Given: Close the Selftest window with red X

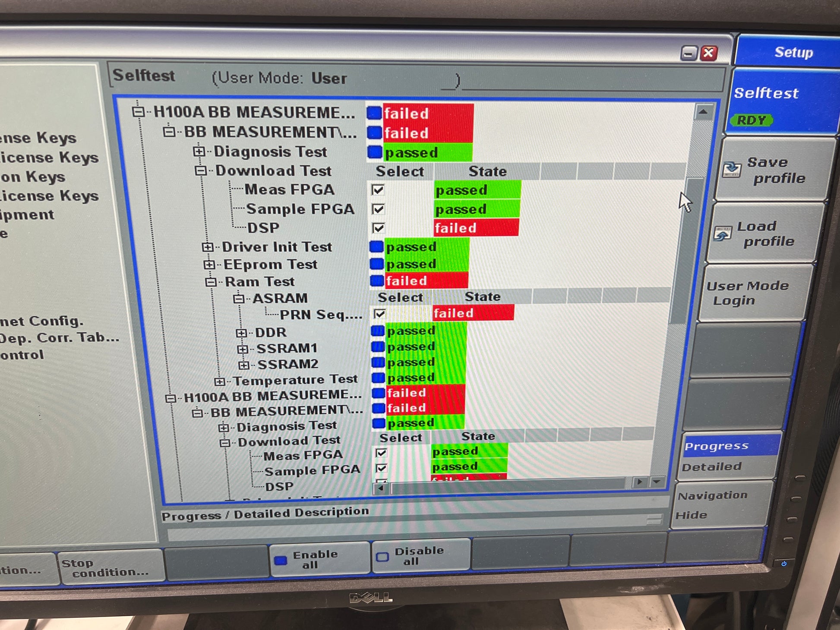Looking at the screenshot, I should 708,53.
